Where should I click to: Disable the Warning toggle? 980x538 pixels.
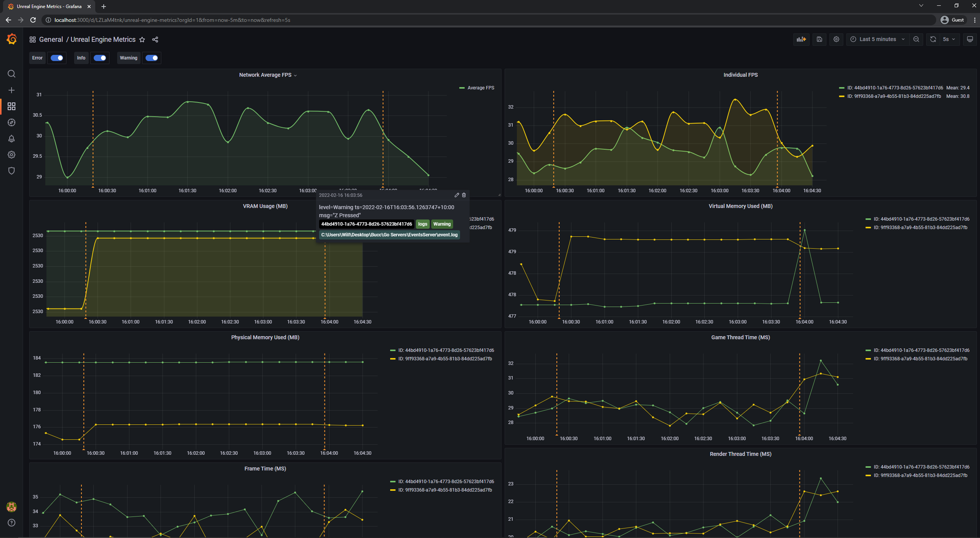pos(151,58)
